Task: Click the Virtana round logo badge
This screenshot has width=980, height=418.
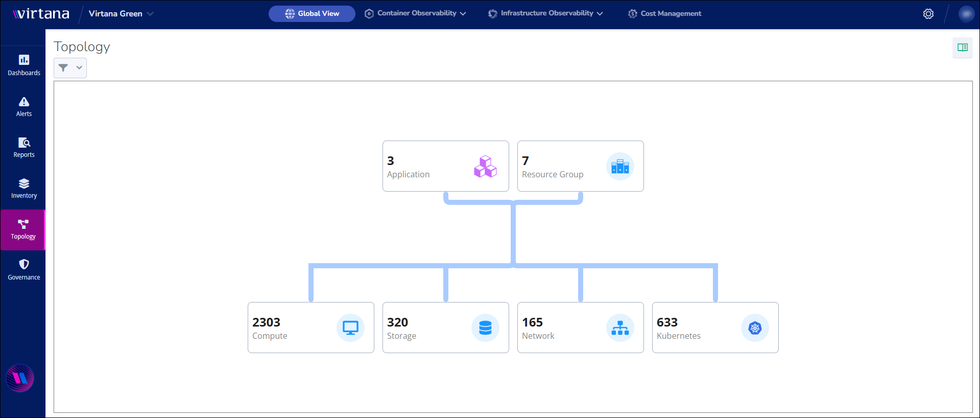Action: click(x=20, y=378)
